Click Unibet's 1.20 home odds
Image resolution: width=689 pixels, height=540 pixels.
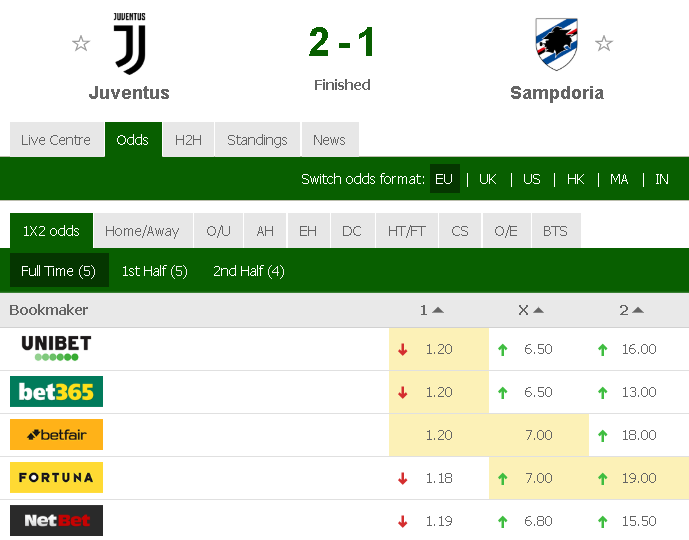pyautogui.click(x=439, y=349)
